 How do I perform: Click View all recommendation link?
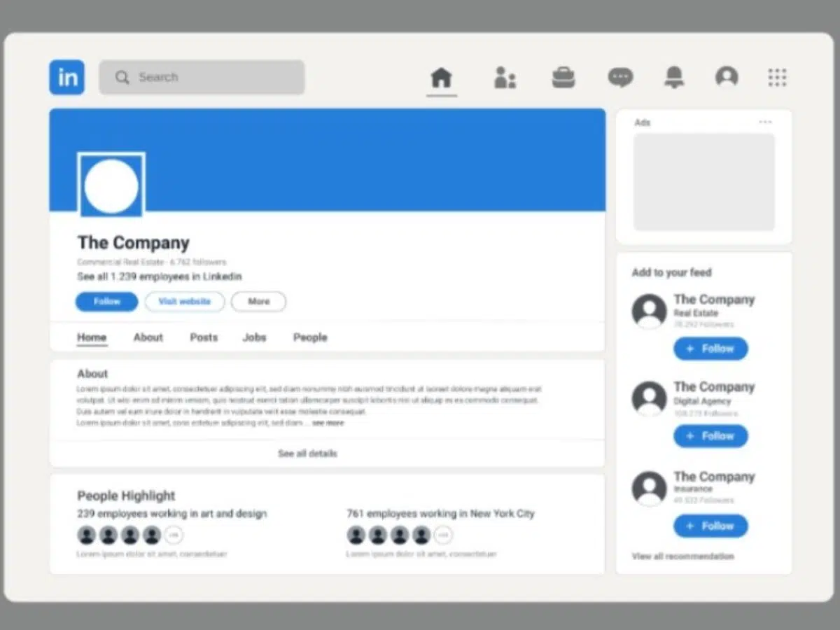[682, 556]
